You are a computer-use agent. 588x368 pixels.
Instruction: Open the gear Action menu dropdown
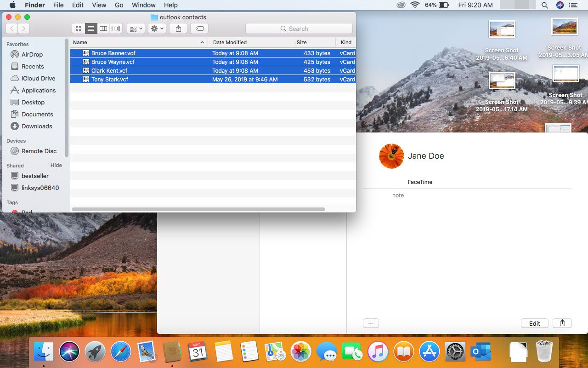pos(157,29)
